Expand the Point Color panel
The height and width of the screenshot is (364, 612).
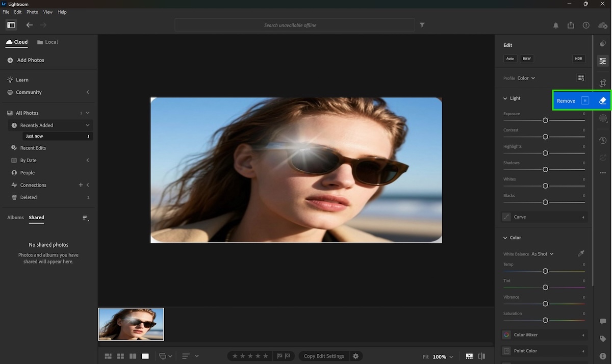point(545,351)
